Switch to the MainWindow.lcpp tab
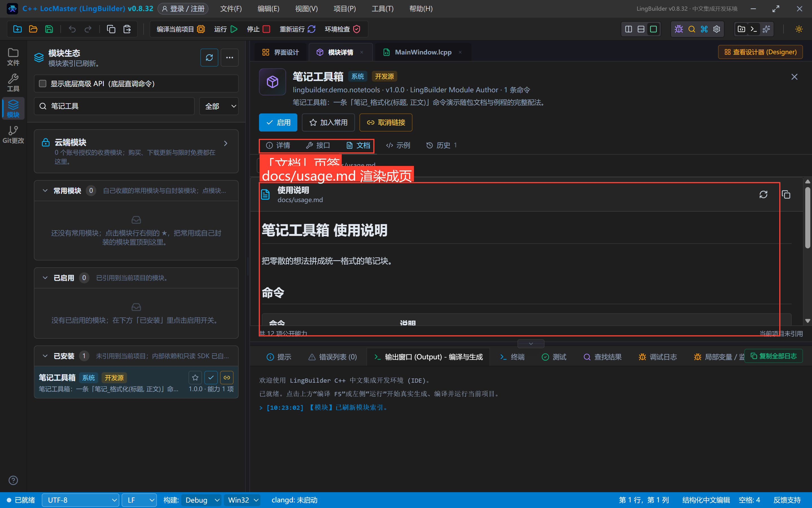The height and width of the screenshot is (508, 812). point(423,52)
